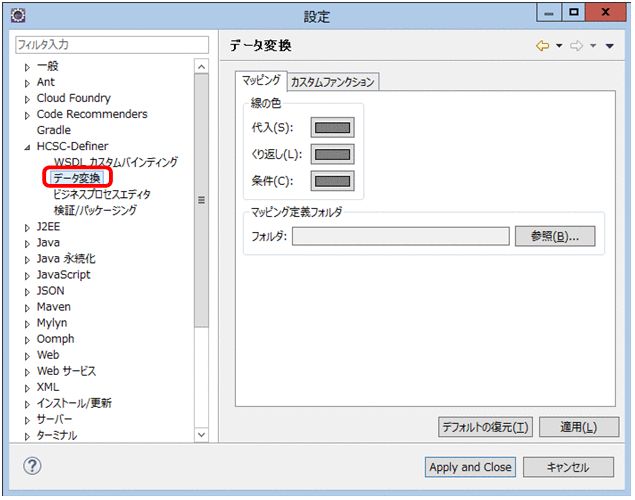Expand the XML tree node
Screen dimensions: 635x500
coord(27,388)
